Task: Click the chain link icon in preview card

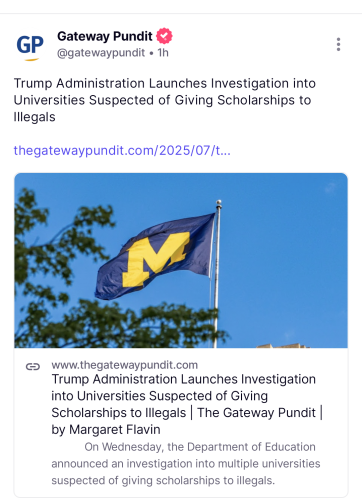Action: point(33,367)
